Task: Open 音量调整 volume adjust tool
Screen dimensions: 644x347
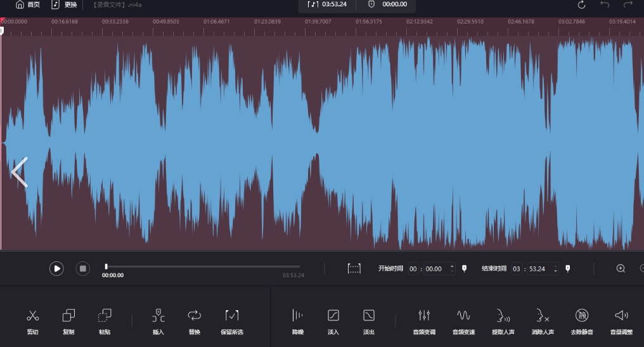Action: 621,321
